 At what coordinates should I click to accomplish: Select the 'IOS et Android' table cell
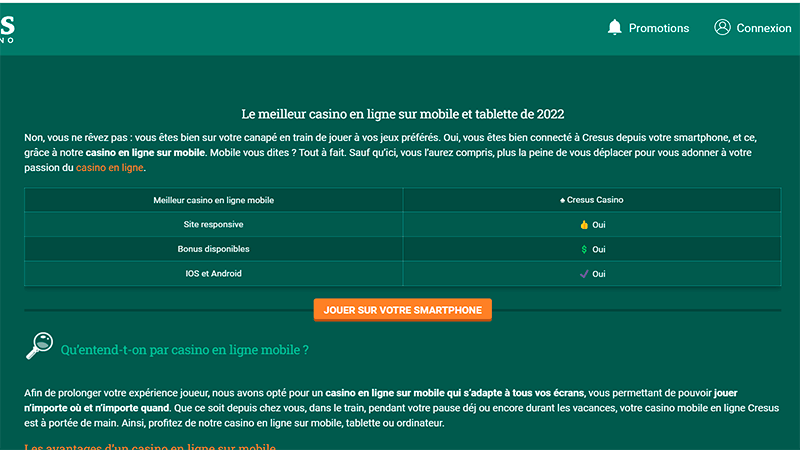213,273
